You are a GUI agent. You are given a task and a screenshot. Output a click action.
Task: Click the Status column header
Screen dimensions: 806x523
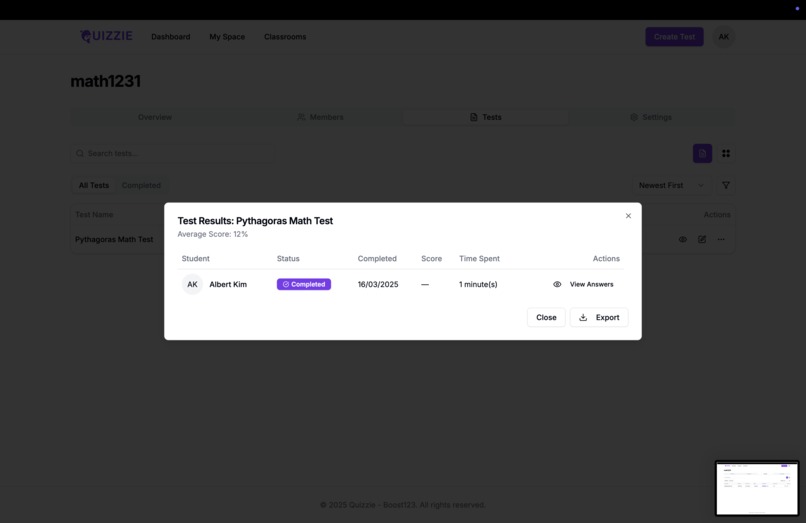288,259
